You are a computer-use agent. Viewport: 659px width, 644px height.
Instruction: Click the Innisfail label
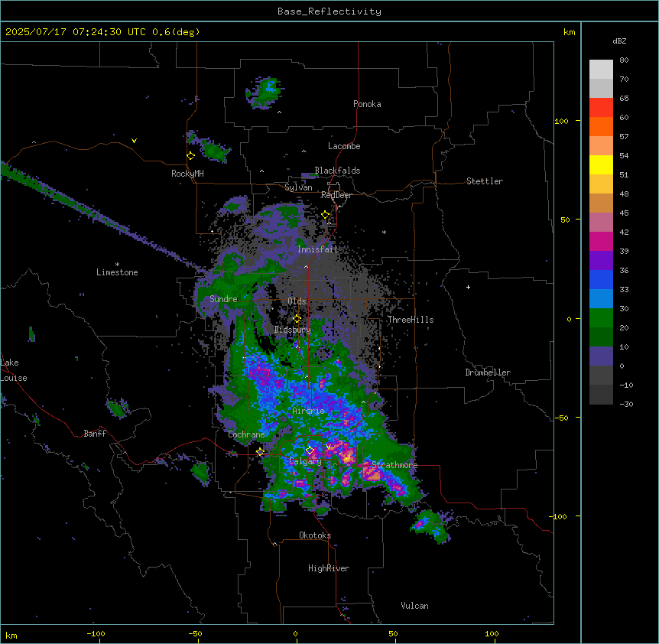point(317,249)
